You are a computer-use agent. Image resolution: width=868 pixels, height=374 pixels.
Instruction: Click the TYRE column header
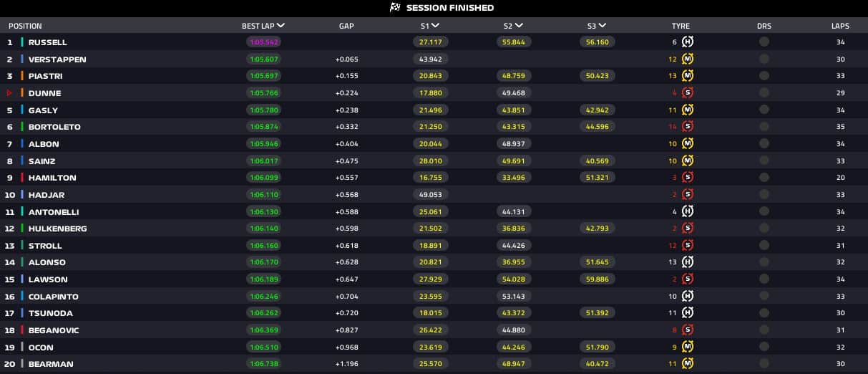681,26
